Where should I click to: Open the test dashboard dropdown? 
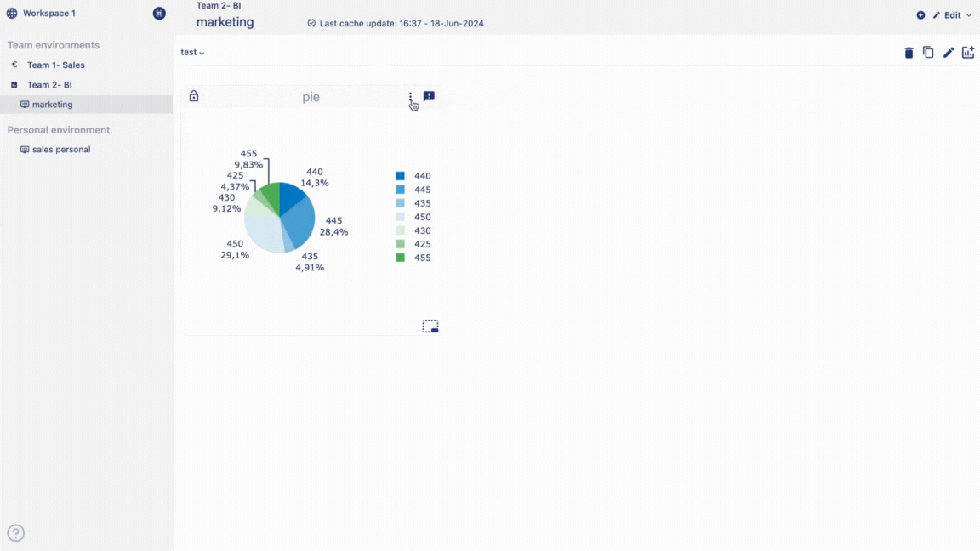pyautogui.click(x=193, y=53)
